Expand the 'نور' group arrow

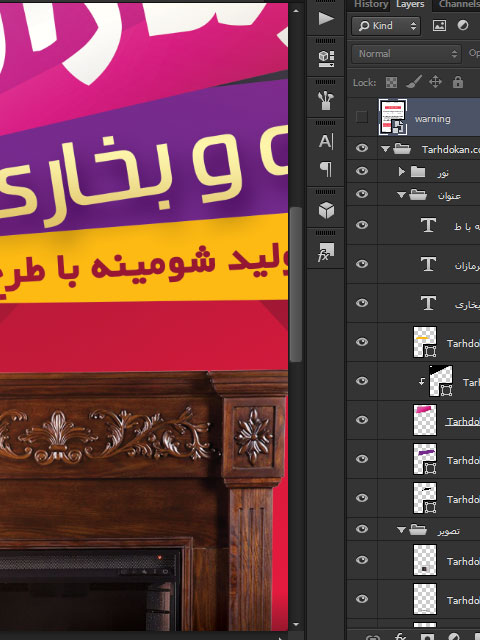(x=402, y=172)
